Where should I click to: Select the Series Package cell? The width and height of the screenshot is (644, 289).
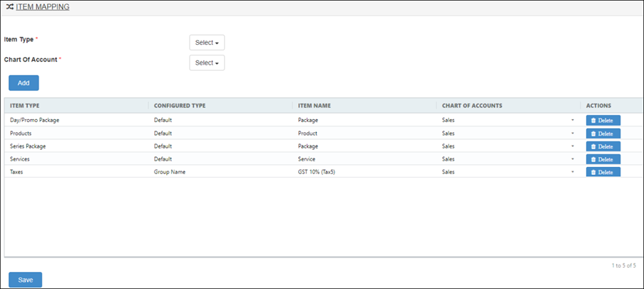28,146
